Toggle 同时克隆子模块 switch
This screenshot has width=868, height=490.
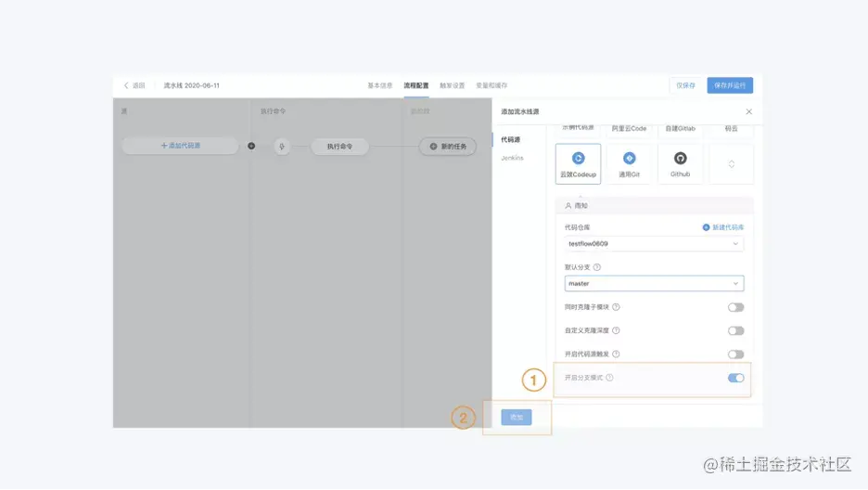735,307
